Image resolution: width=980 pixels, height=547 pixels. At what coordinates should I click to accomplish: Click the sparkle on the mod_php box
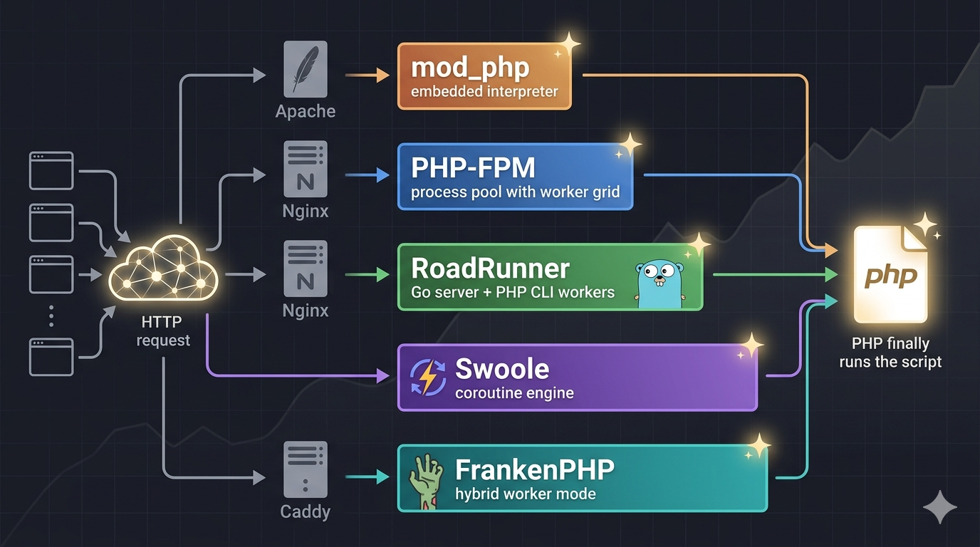(568, 43)
